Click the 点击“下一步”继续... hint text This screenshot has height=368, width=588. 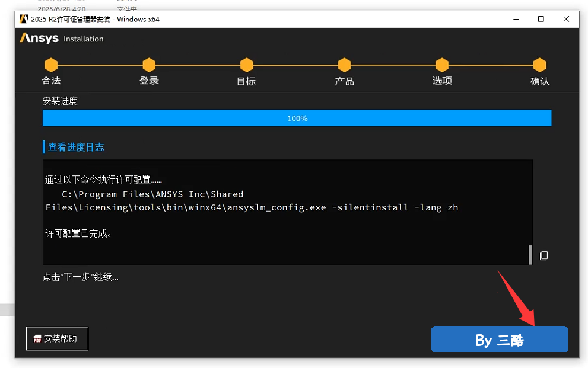[81, 277]
